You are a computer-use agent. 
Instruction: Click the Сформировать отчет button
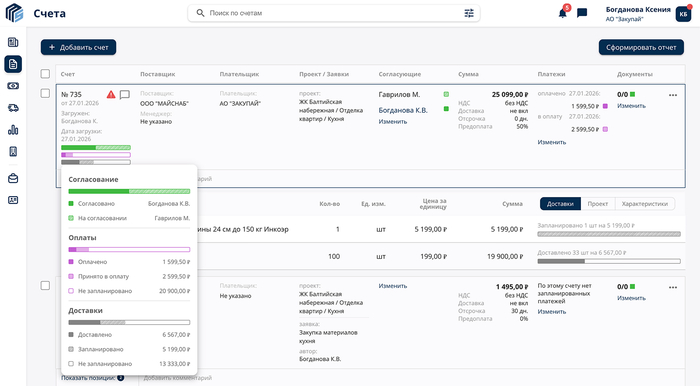pos(641,47)
